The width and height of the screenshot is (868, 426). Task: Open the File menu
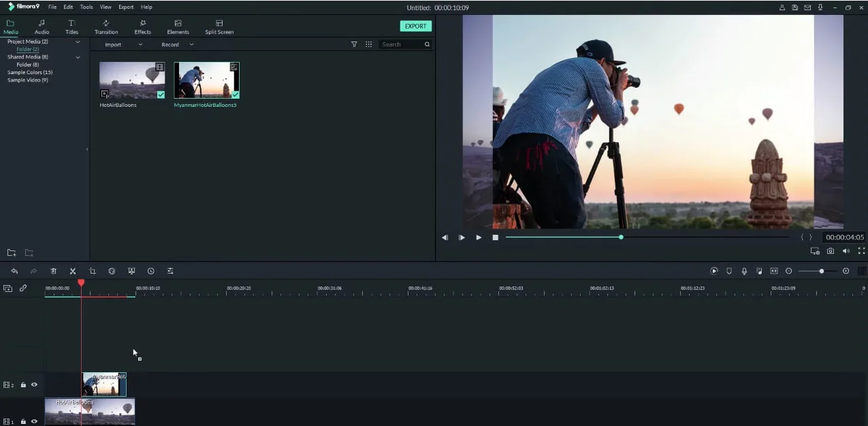tap(52, 7)
